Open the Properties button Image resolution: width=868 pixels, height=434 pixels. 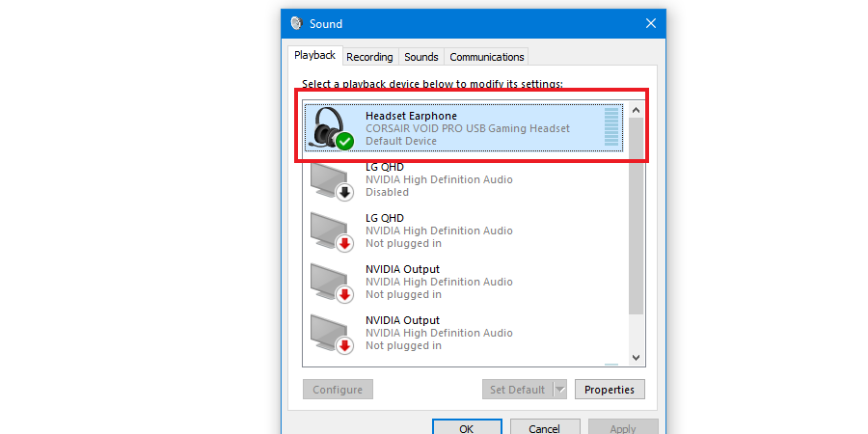(x=610, y=390)
